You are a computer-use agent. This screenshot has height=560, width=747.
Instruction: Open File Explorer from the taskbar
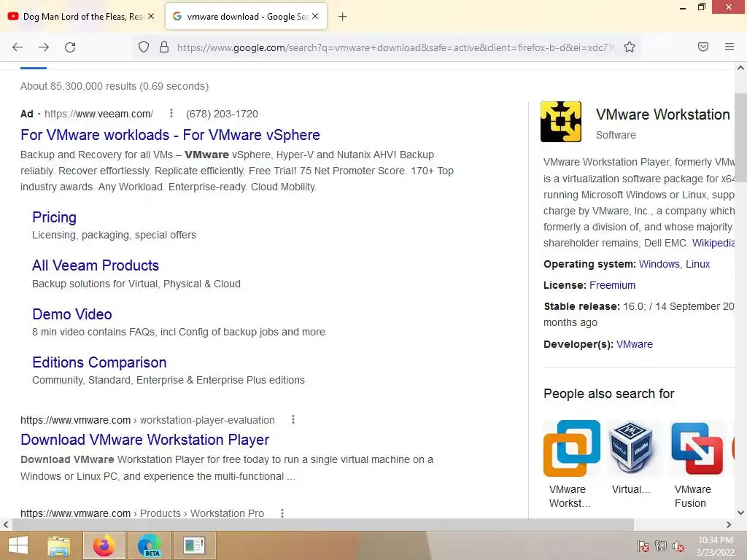pyautogui.click(x=58, y=545)
